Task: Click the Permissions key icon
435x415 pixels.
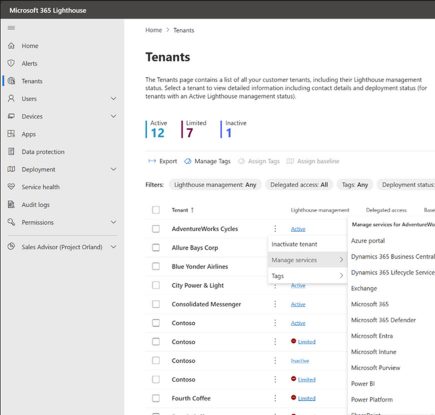Action: 11,222
